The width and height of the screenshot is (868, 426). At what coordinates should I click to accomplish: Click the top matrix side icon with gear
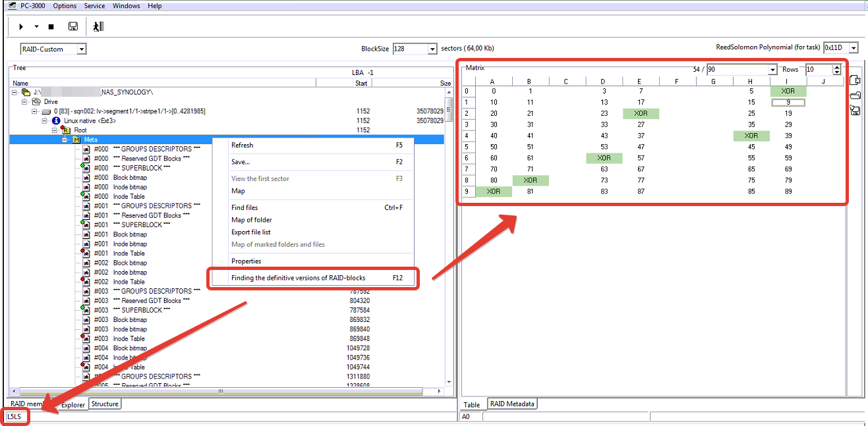pyautogui.click(x=855, y=80)
